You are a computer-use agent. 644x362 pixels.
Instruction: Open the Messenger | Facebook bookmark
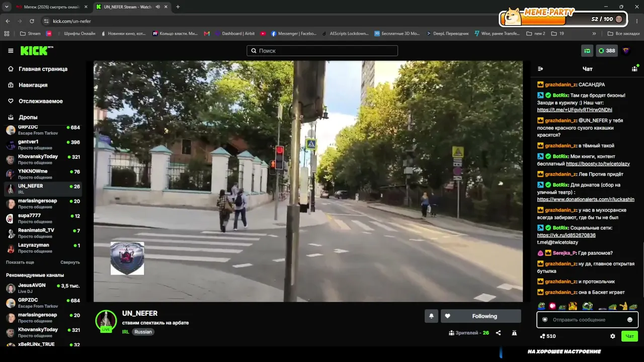coord(294,34)
